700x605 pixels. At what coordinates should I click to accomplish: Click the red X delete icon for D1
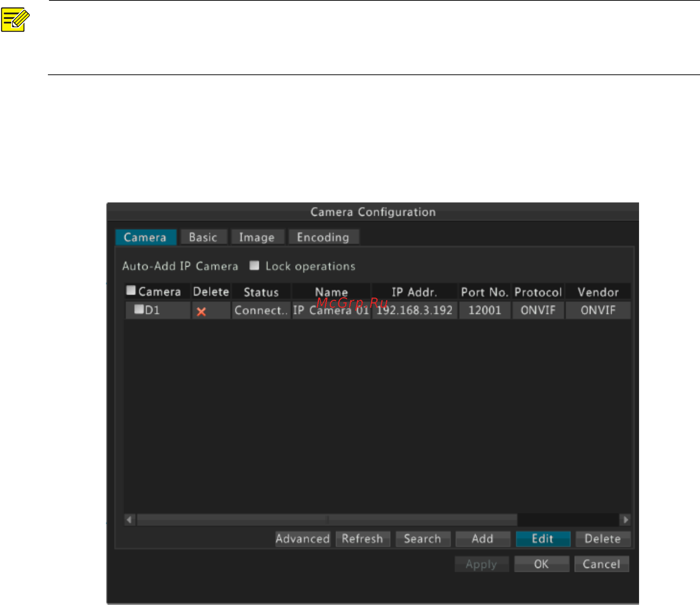click(x=201, y=311)
